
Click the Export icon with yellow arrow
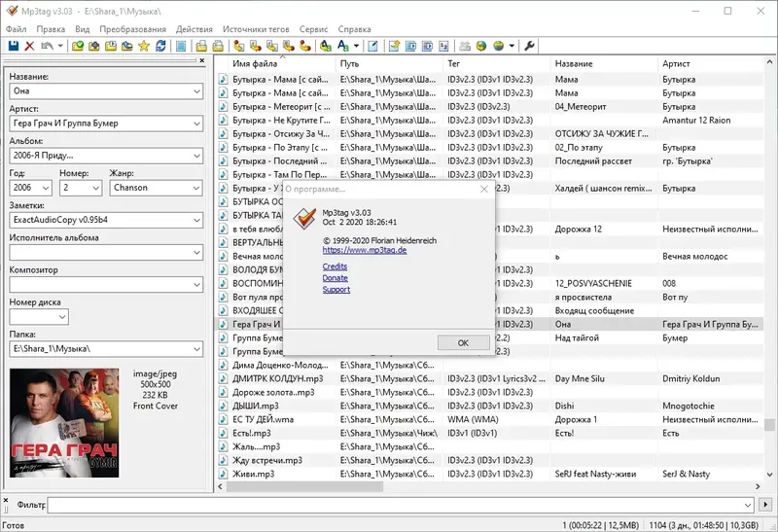click(x=394, y=46)
